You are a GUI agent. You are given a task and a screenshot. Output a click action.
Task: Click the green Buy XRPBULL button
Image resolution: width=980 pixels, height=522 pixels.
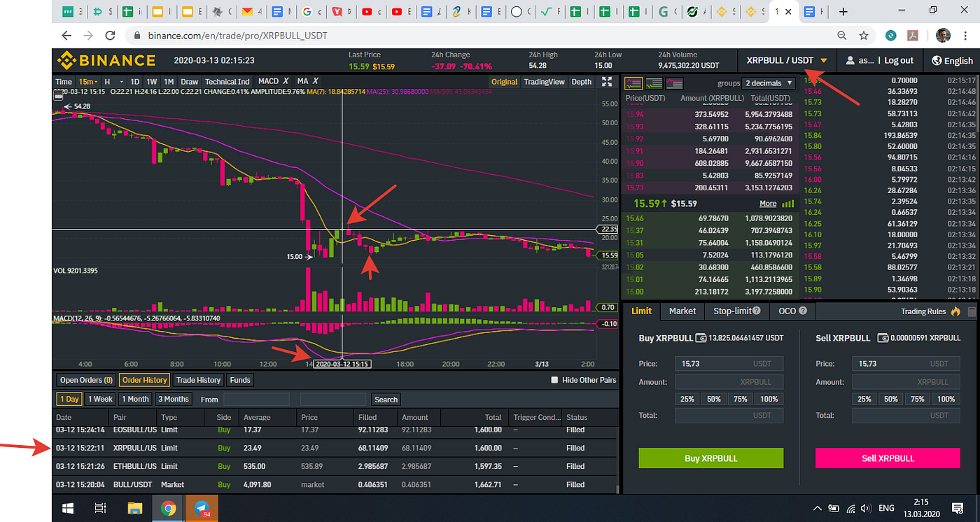click(x=710, y=458)
